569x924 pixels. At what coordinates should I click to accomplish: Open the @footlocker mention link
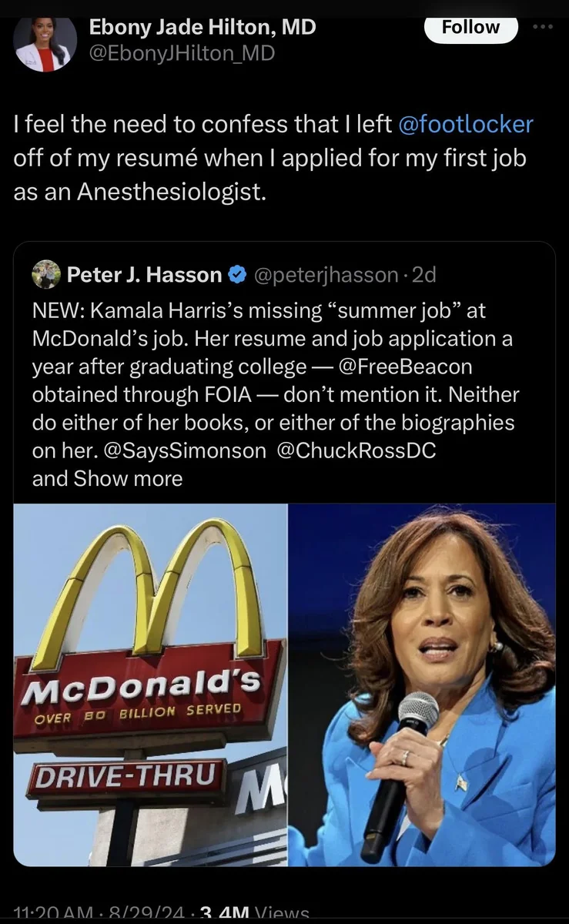point(465,125)
